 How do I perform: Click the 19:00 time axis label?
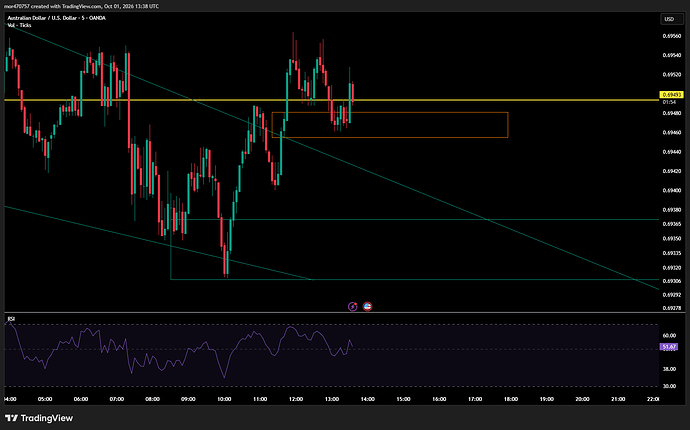click(547, 399)
